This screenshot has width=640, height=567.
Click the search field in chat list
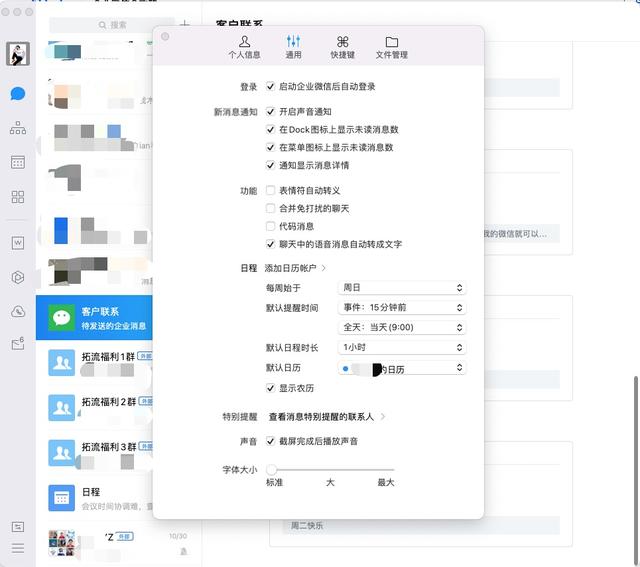(x=112, y=25)
